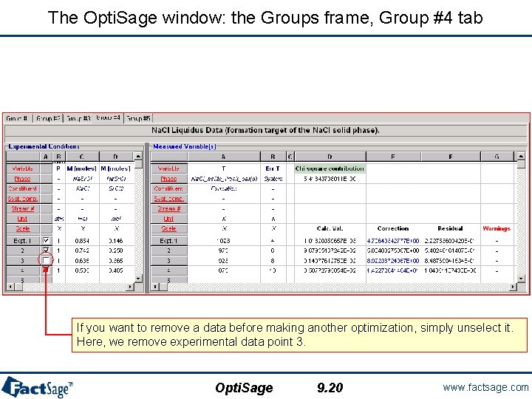This screenshot has width=532, height=399.
Task: Select column D header in Measured Variables
Action: point(330,157)
